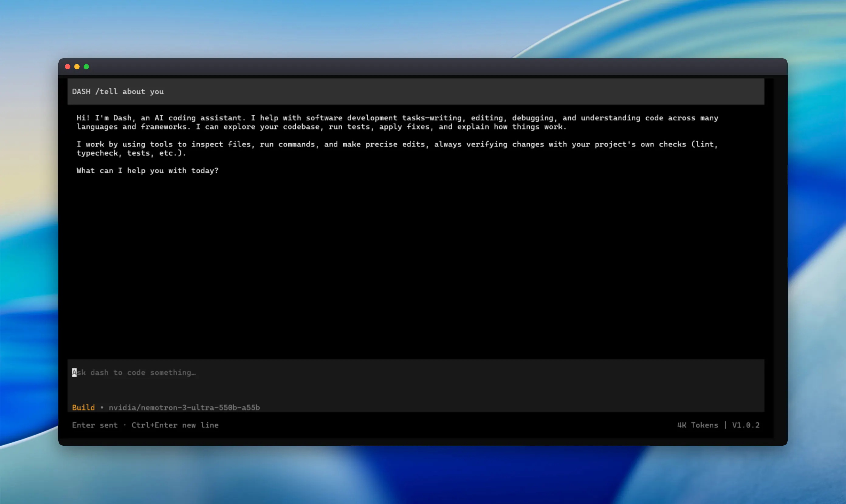
Task: Click the "4K Tokens" status text
Action: pos(697,425)
